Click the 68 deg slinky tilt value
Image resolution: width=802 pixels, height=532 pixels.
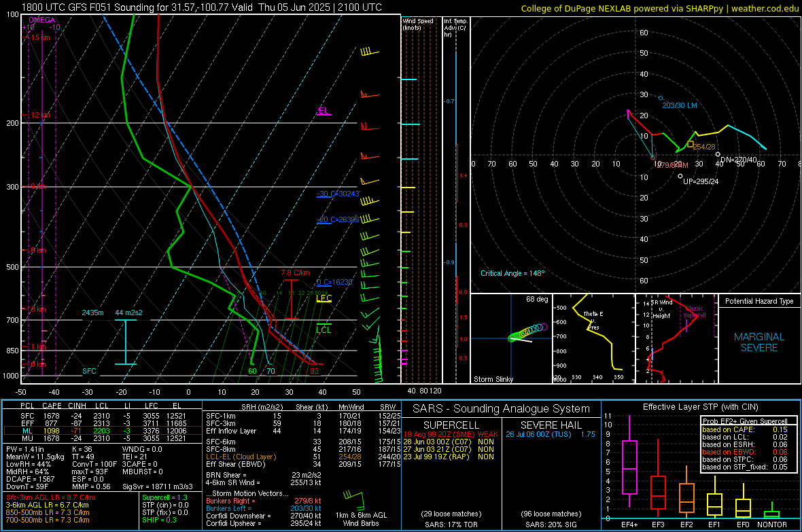pos(537,299)
